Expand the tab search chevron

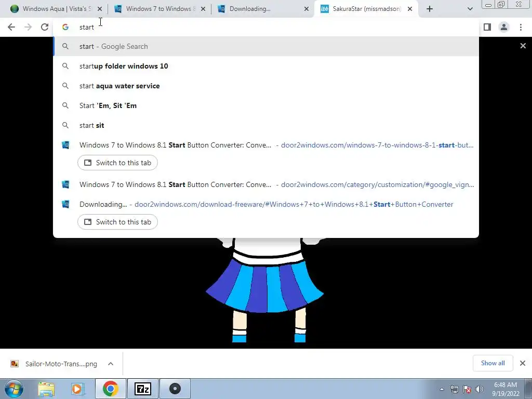click(x=470, y=9)
